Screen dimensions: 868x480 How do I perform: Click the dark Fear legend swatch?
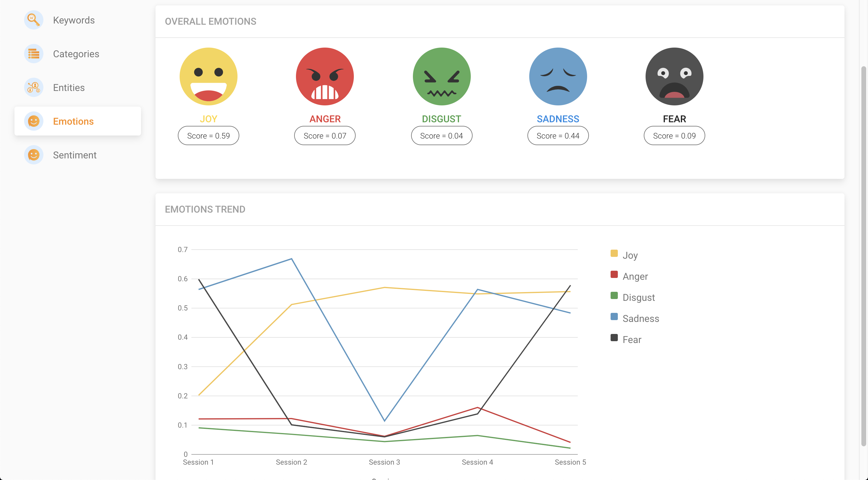(614, 338)
